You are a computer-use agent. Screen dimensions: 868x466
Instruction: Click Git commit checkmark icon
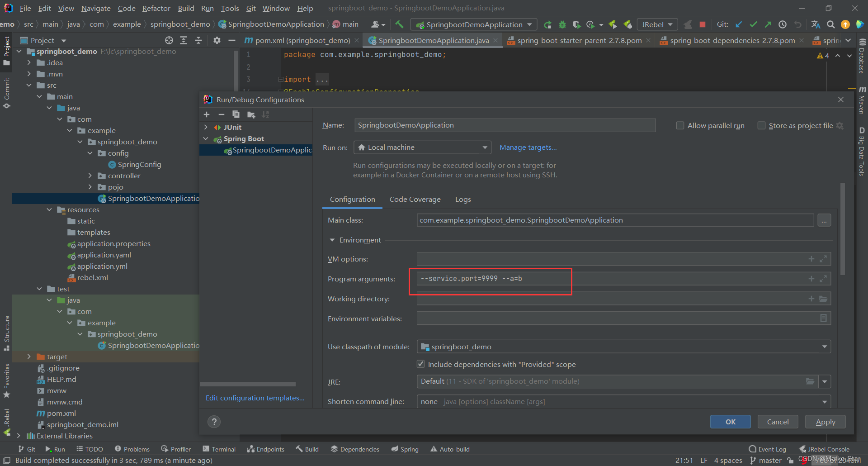pyautogui.click(x=753, y=24)
